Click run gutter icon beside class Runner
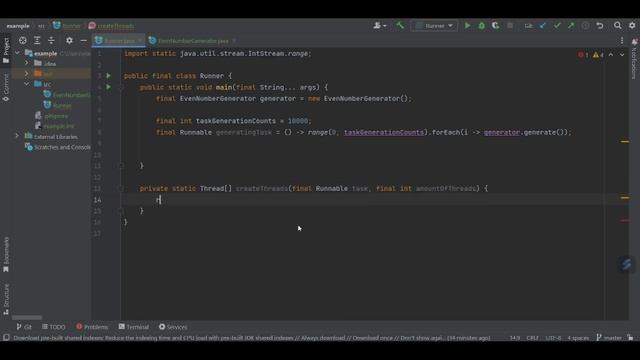Viewport: 640px width, 360px height. [109, 76]
